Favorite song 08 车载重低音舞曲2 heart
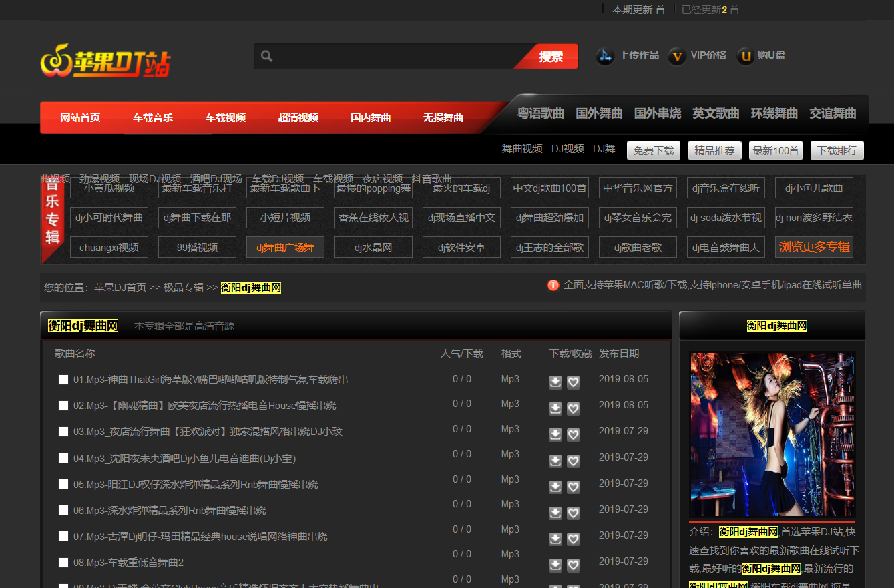 coord(574,565)
